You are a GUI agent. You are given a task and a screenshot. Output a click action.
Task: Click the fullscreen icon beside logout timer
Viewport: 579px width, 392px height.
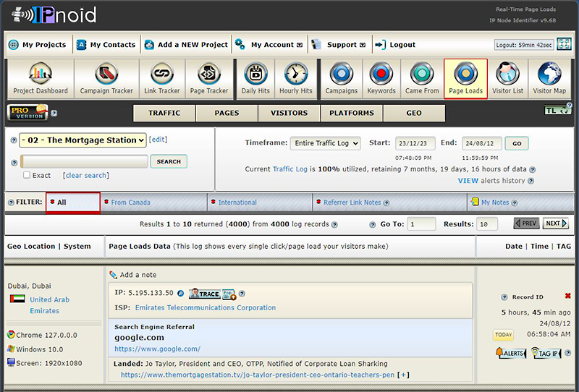564,44
